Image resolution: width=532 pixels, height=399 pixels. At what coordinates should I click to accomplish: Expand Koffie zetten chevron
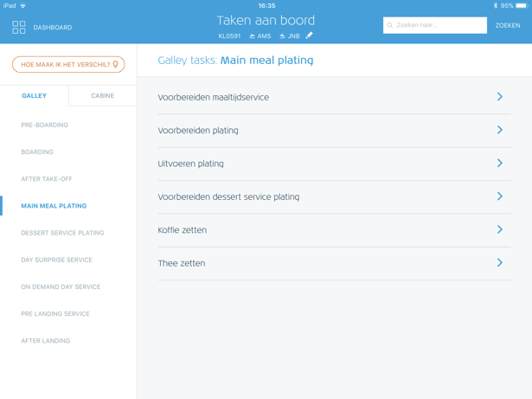[x=500, y=229]
